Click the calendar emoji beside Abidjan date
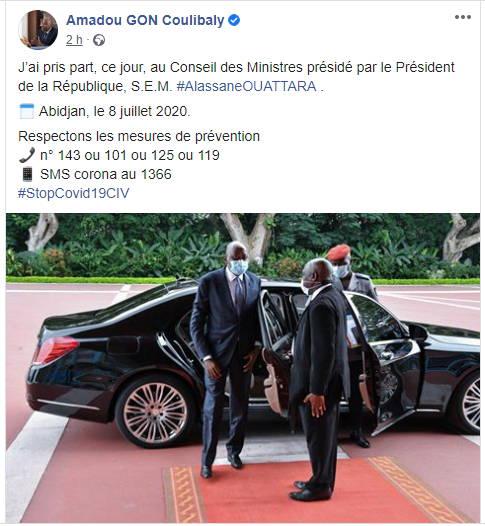 click(26, 111)
